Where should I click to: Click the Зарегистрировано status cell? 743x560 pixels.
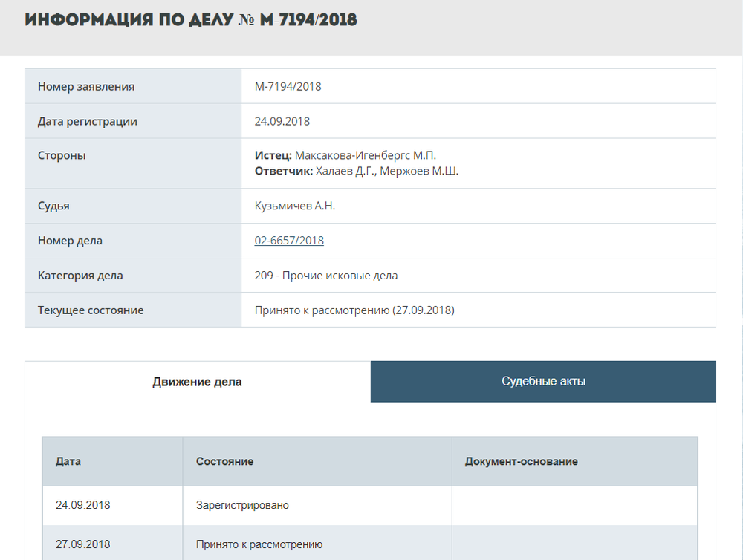pos(242,505)
